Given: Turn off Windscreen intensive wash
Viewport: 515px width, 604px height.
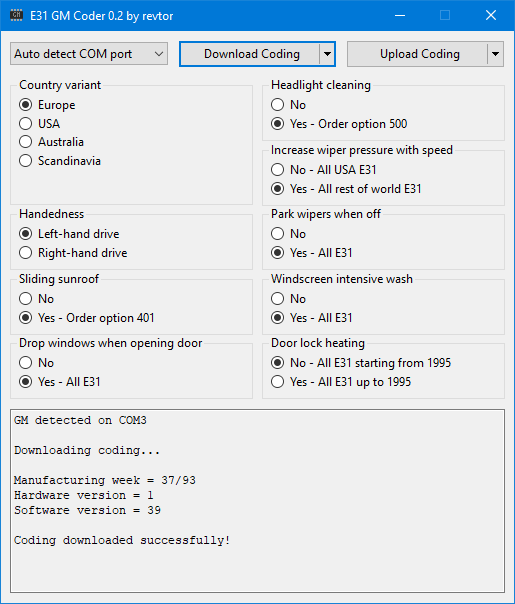Looking at the screenshot, I should pyautogui.click(x=289, y=299).
